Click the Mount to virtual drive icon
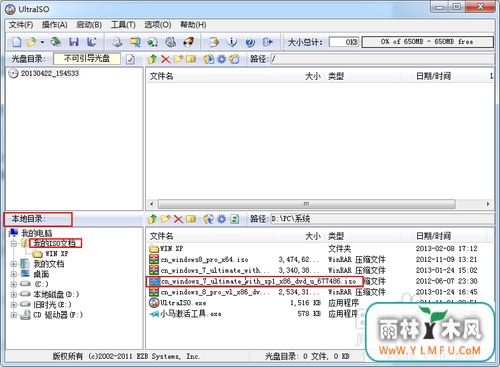500x367 pixels. coord(171,42)
